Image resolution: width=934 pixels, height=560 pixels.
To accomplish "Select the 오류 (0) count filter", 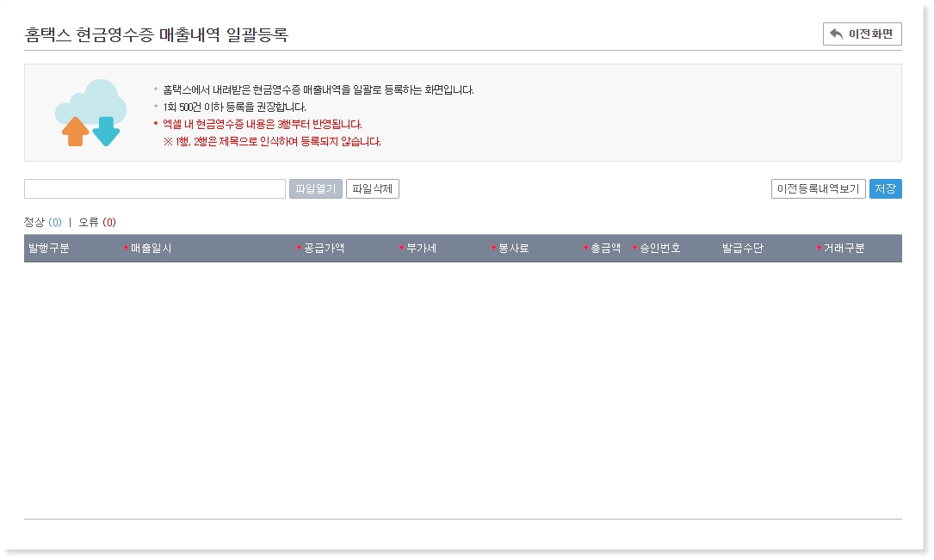I will click(x=96, y=222).
